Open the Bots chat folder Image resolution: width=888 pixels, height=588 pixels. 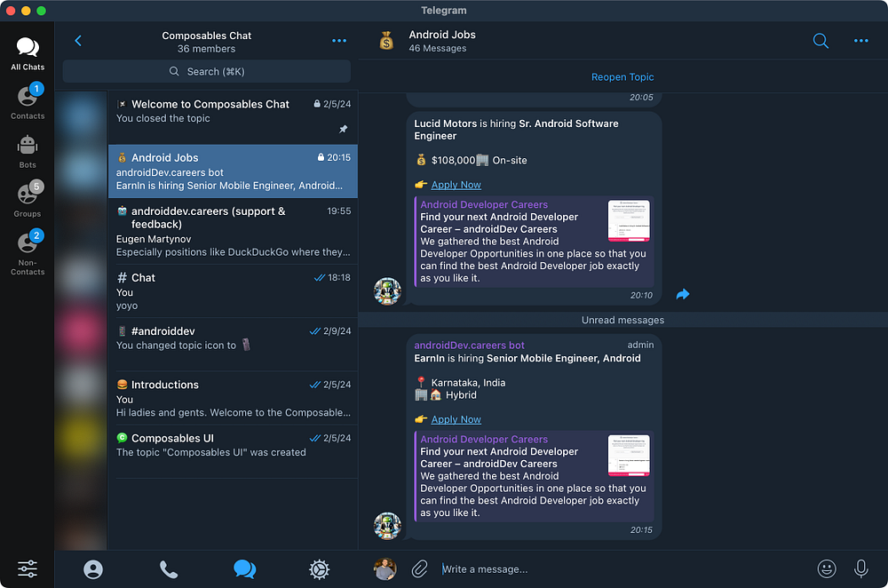[28, 151]
